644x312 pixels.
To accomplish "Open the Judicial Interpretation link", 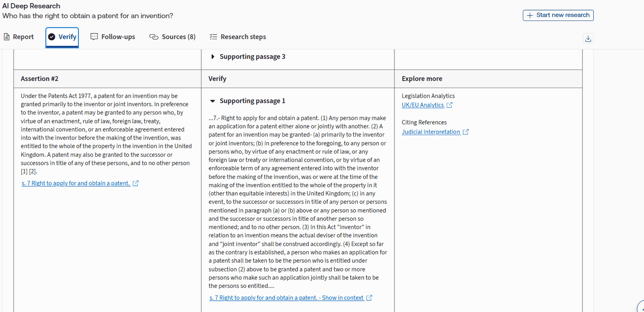I will tap(431, 132).
